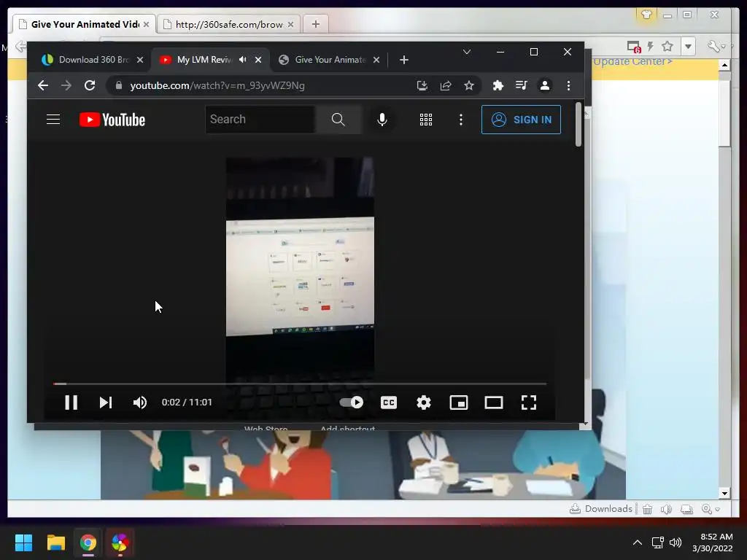The height and width of the screenshot is (560, 747).
Task: Mute the YouTube player volume
Action: coord(139,402)
